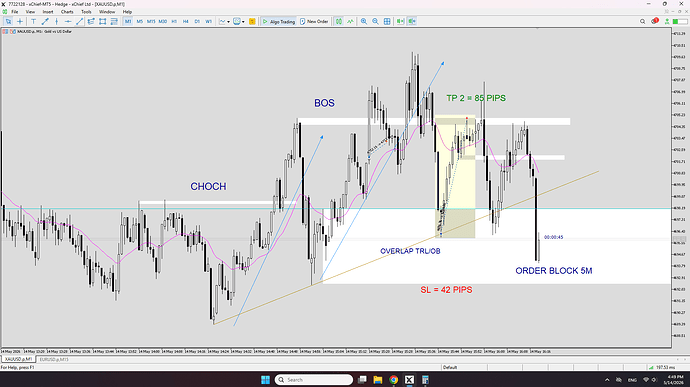Select the TP 2 = 85 PIPS label
The width and height of the screenshot is (690, 387).
(x=476, y=98)
